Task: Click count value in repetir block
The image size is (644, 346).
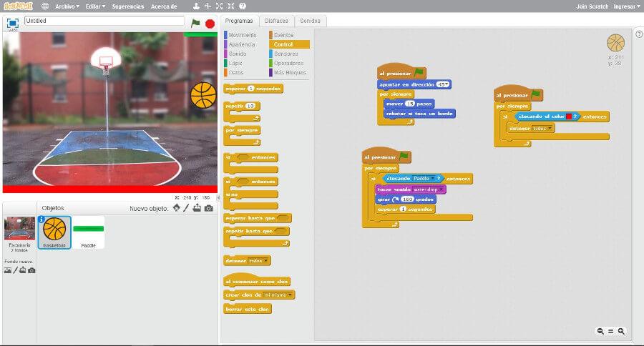Action: tap(250, 106)
